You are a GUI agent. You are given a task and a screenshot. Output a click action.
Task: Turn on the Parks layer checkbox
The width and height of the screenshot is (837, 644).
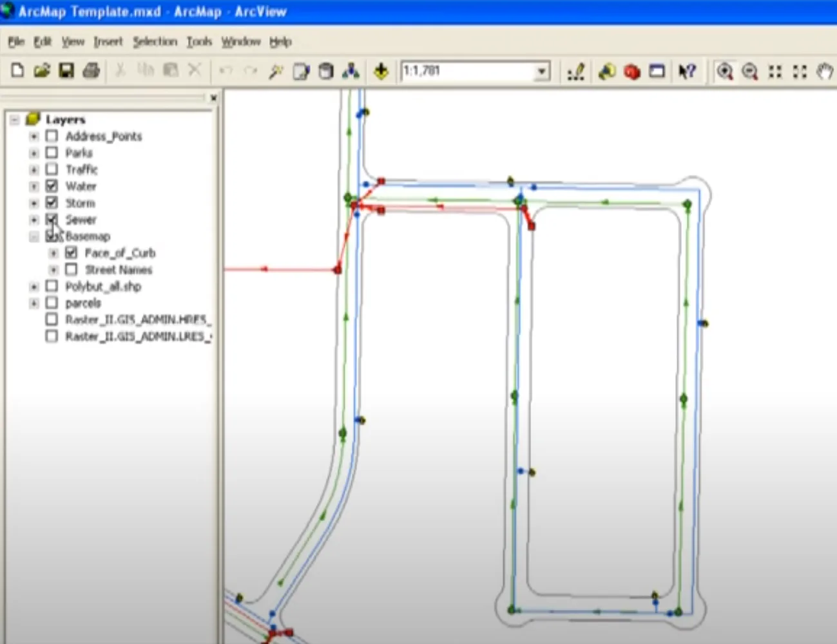pyautogui.click(x=52, y=153)
